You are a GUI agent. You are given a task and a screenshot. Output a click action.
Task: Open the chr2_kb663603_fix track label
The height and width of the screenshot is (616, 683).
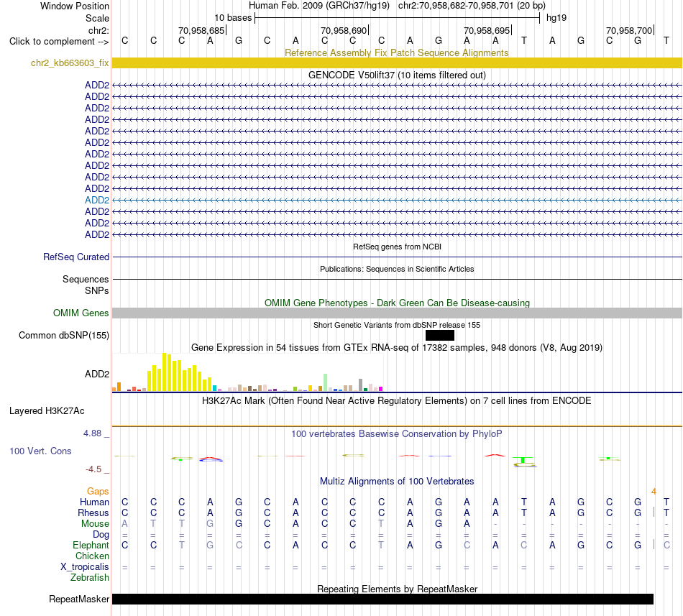tap(70, 63)
